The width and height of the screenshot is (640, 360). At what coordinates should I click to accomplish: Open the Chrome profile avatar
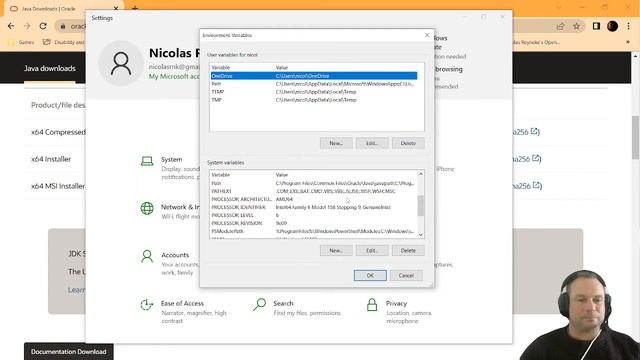(612, 26)
